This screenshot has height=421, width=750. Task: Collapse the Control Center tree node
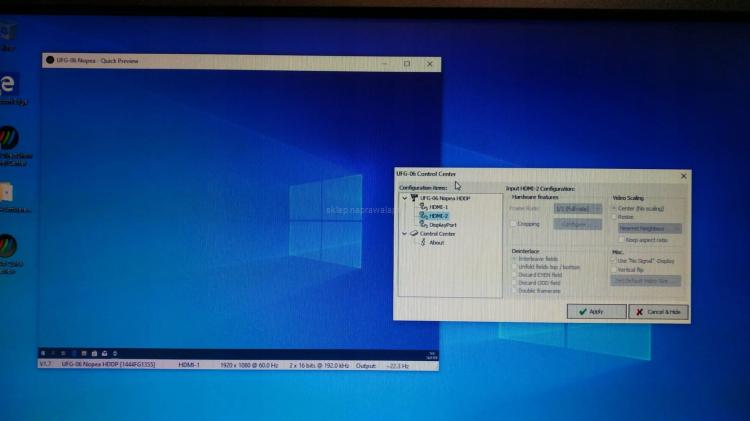tap(405, 234)
